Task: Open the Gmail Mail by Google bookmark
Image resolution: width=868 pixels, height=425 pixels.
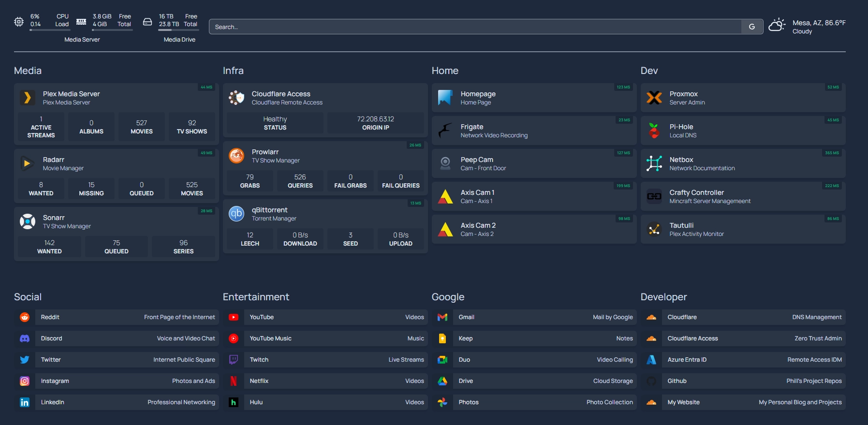Action: click(545, 317)
